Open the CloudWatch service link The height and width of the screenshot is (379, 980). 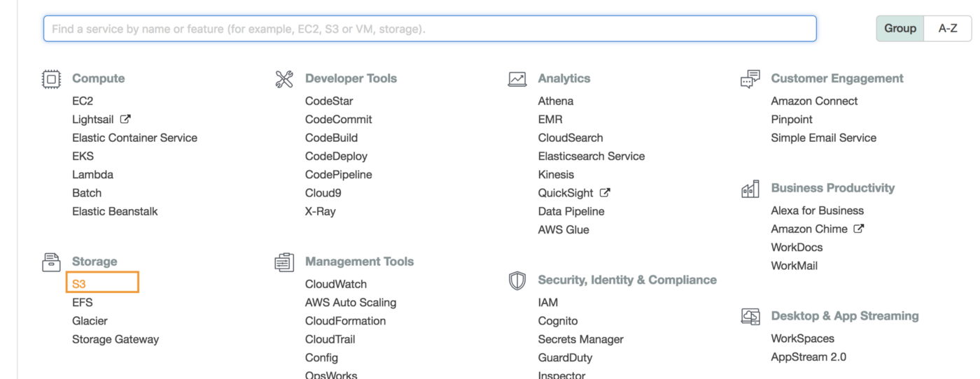pos(335,284)
